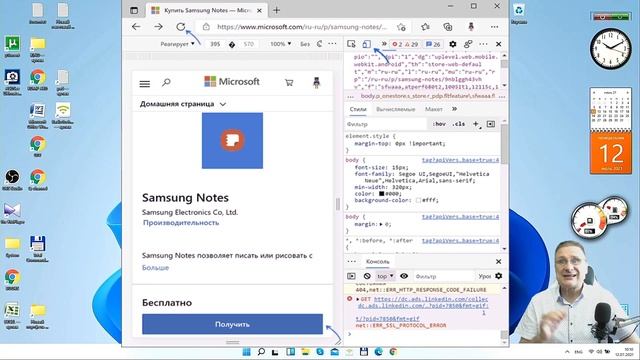The width and height of the screenshot is (640, 360).
Task: Open the errors and warnings counter
Action: pyautogui.click(x=405, y=44)
